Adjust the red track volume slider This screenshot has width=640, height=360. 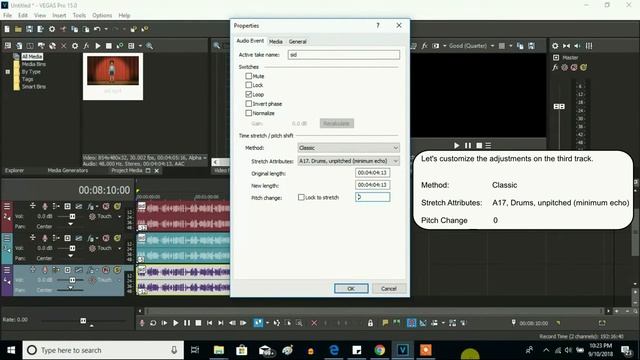pos(72,216)
